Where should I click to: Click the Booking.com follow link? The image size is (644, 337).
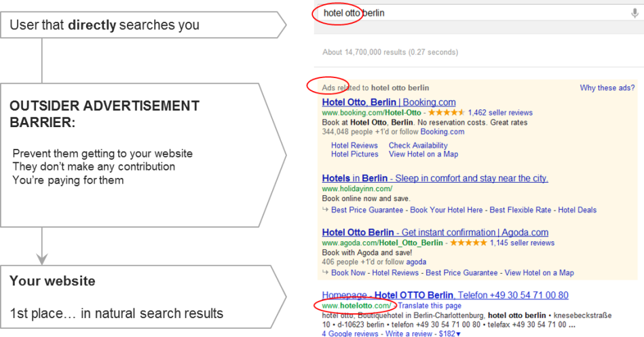pyautogui.click(x=442, y=132)
